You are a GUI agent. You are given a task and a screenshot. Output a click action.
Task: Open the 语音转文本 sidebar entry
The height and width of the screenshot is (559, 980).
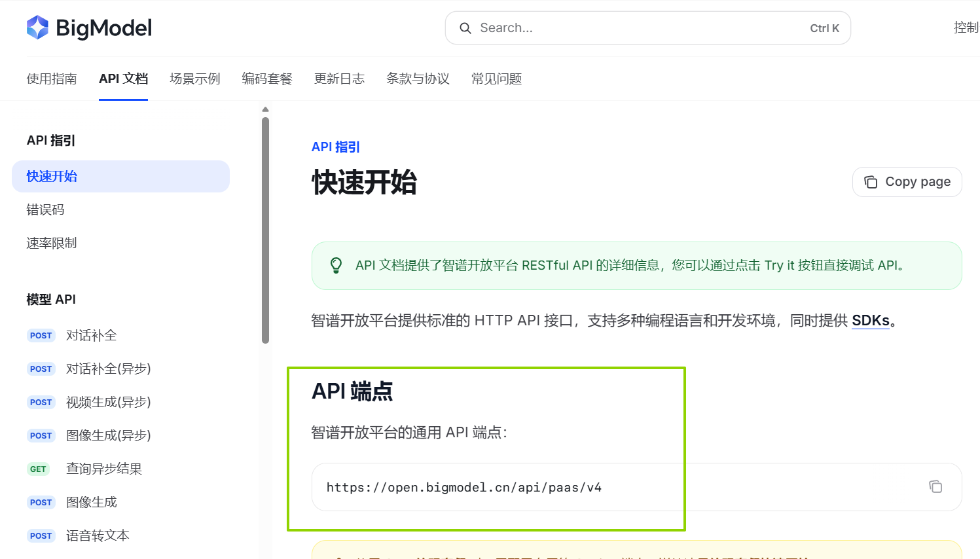(x=98, y=535)
